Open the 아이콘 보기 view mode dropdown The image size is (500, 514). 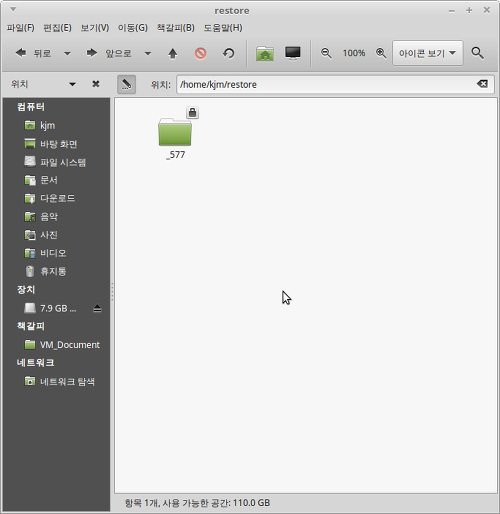click(428, 53)
